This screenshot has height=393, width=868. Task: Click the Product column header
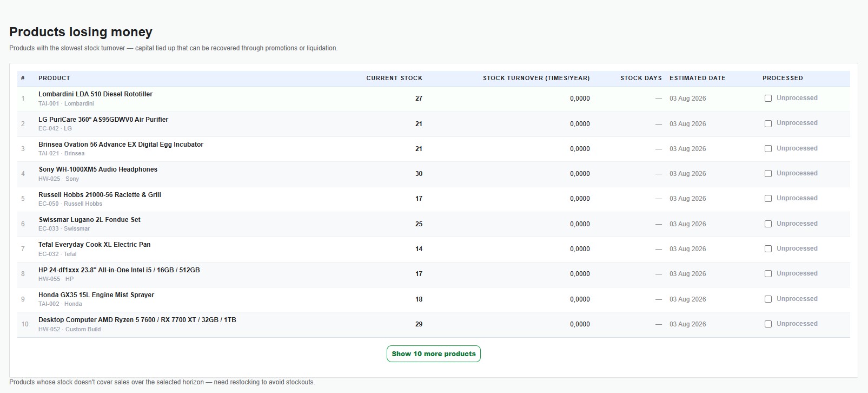(x=54, y=78)
